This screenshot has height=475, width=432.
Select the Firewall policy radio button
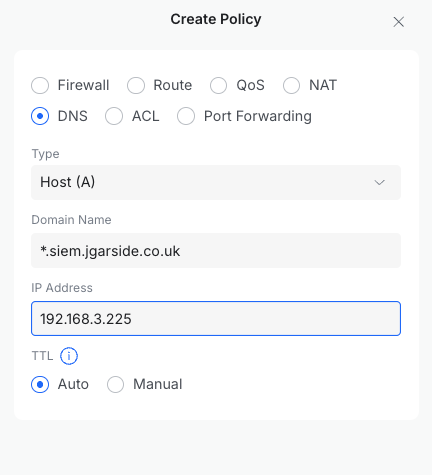[40, 85]
